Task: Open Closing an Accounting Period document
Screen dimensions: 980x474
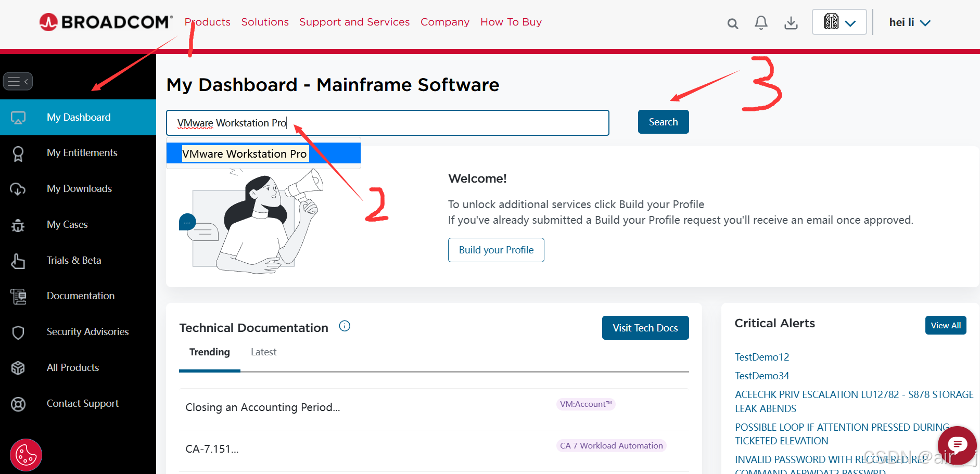Action: pyautogui.click(x=263, y=407)
